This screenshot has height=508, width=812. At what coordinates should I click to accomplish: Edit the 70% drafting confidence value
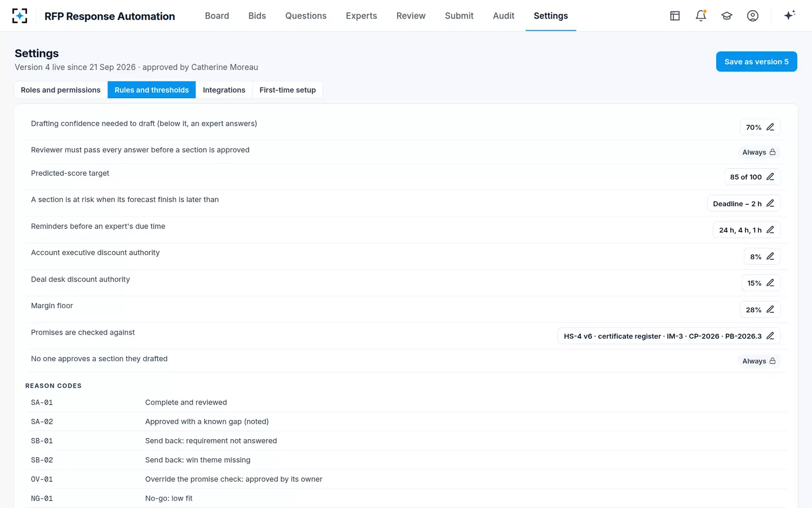(760, 127)
